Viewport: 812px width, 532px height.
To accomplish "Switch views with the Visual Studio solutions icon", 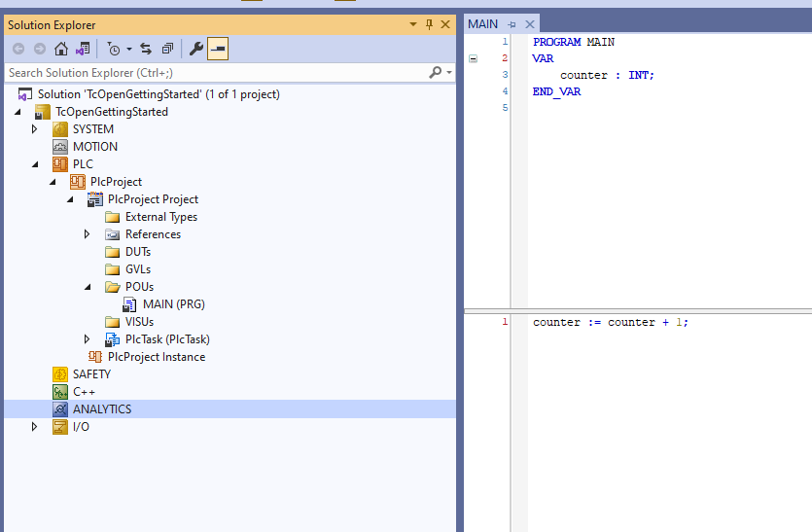I will [x=83, y=49].
